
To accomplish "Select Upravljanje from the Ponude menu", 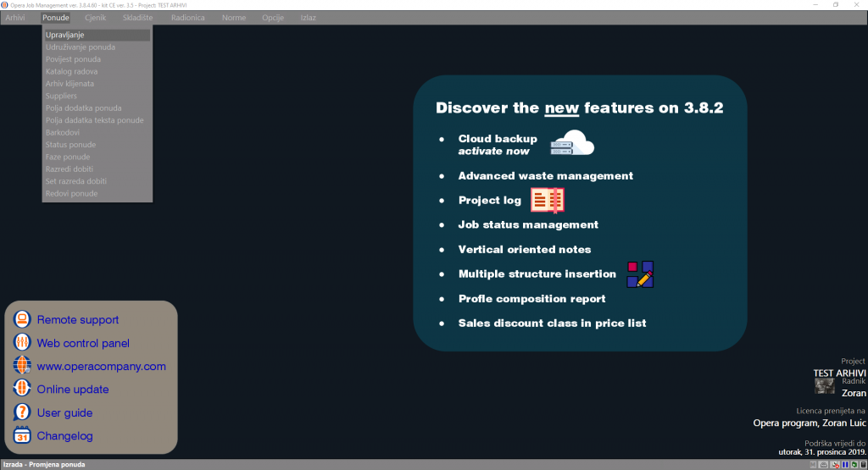I will click(65, 35).
